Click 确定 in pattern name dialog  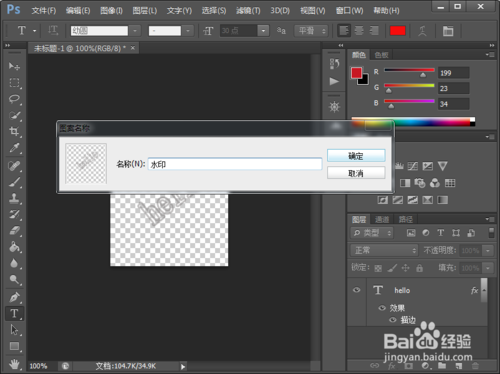point(356,156)
